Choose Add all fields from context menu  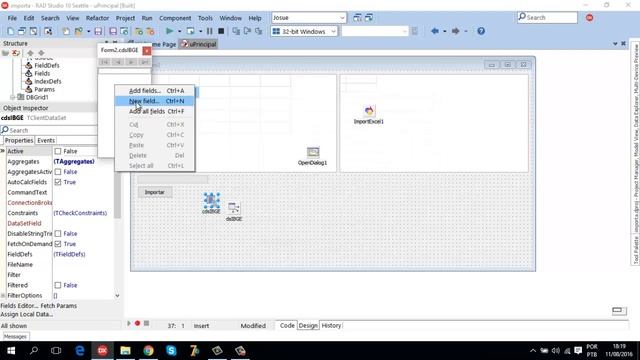point(155,111)
